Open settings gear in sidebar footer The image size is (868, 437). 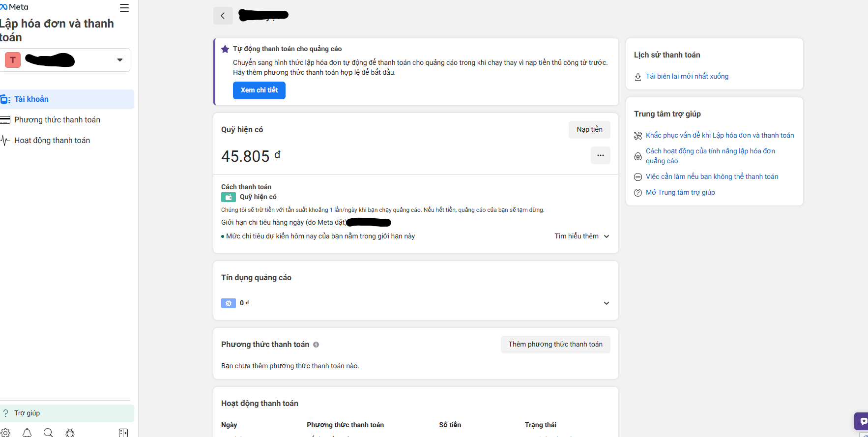(5, 433)
